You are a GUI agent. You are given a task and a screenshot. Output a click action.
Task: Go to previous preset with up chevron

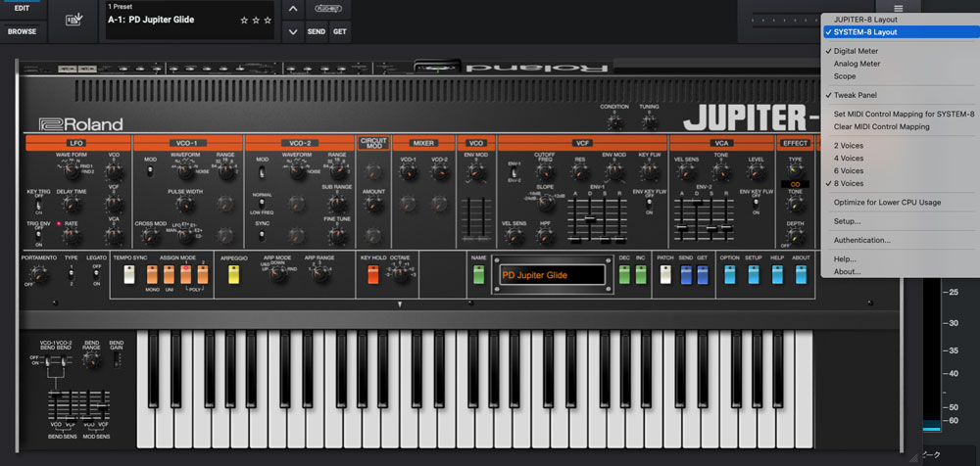point(292,9)
